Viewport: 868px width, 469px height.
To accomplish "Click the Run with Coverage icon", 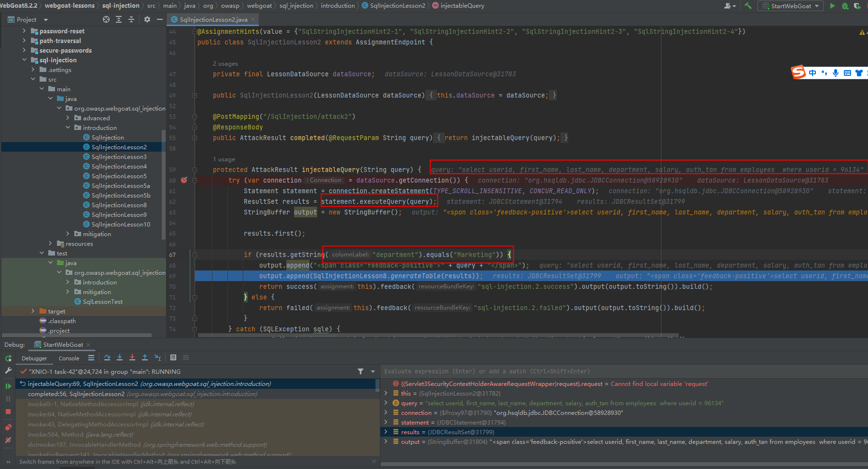I will point(857,6).
